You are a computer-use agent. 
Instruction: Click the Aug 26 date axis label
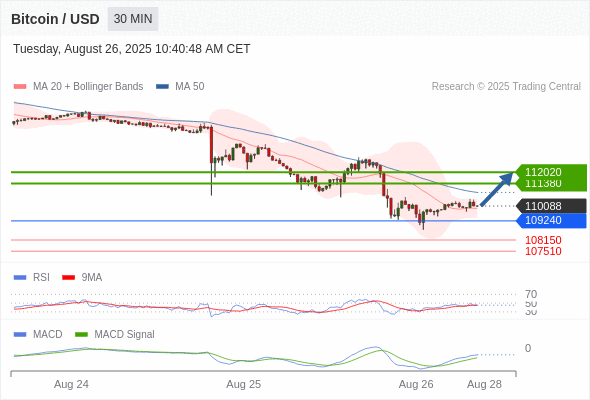click(x=416, y=384)
